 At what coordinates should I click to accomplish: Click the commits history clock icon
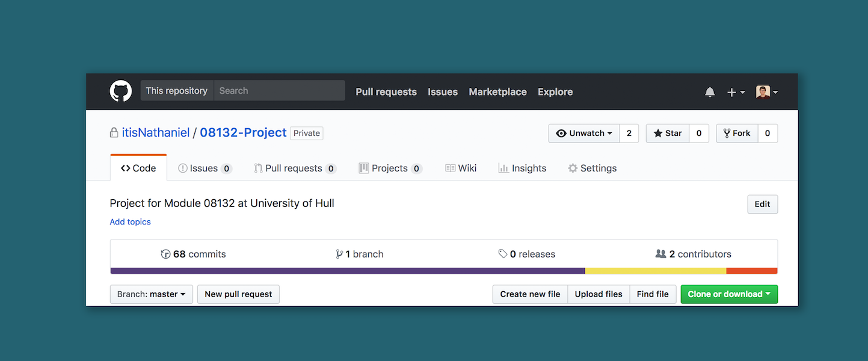pyautogui.click(x=165, y=254)
